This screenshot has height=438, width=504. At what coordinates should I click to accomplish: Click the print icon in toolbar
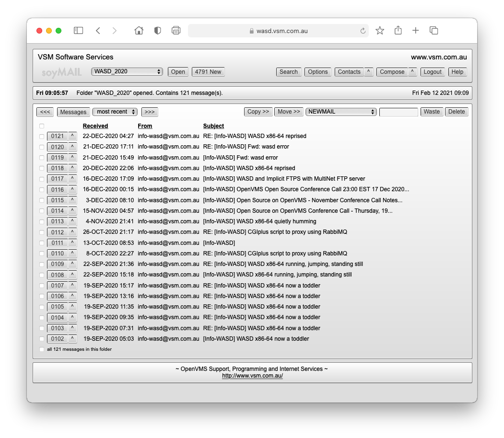click(x=176, y=31)
